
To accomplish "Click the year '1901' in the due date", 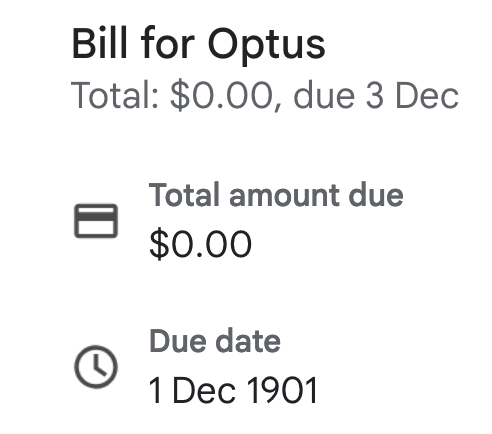I will [x=282, y=390].
